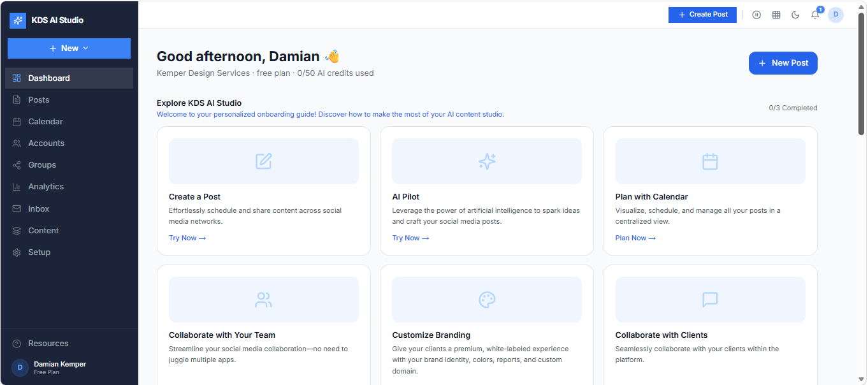Viewport: 868px width, 385px height.
Task: Toggle dark mode with the moon icon
Action: [795, 15]
